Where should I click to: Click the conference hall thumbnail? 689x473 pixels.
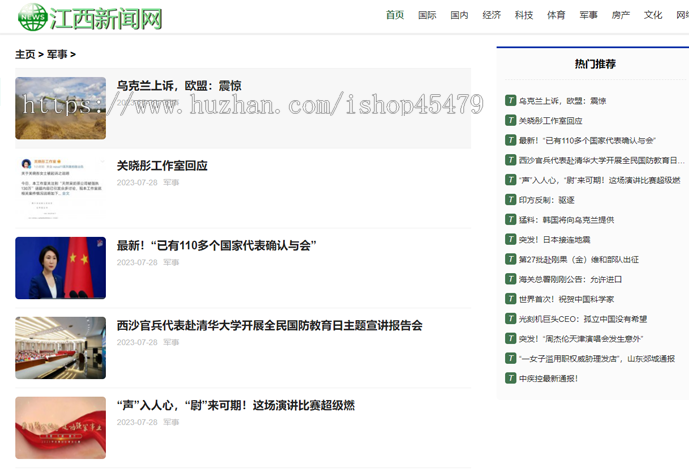coord(61,348)
